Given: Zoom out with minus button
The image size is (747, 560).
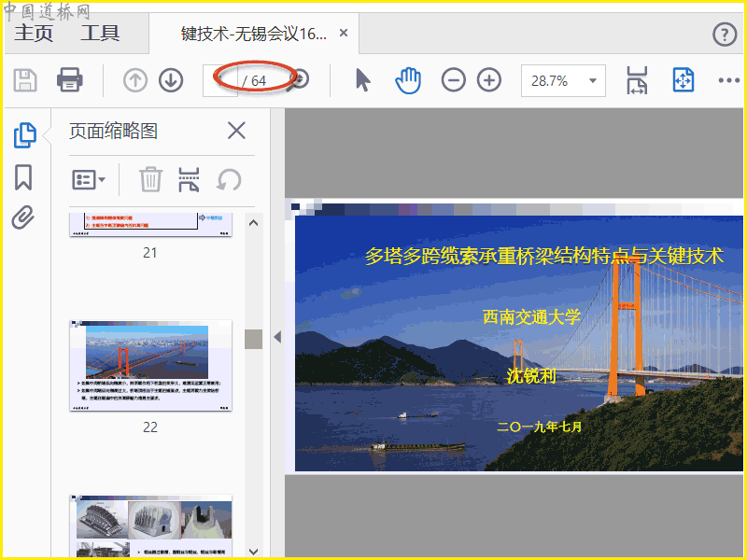Looking at the screenshot, I should [453, 80].
